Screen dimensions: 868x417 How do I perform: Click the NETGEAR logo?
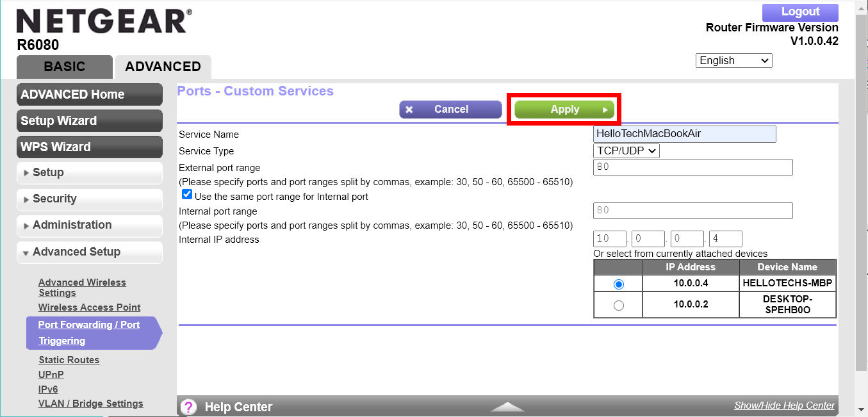(103, 21)
